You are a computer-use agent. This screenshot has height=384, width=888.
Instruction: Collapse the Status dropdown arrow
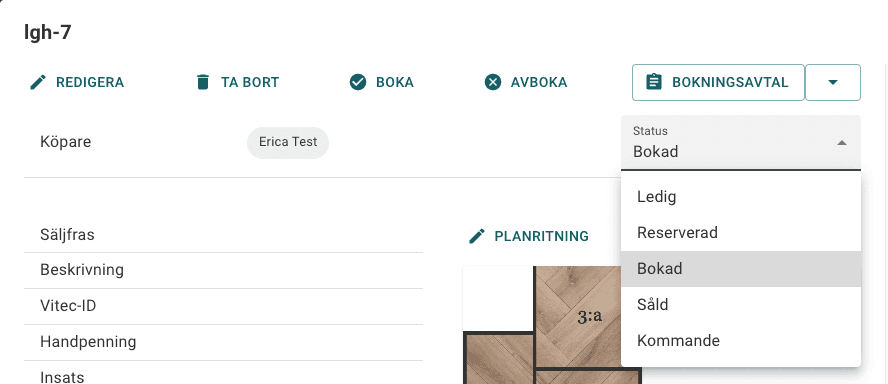(x=842, y=143)
